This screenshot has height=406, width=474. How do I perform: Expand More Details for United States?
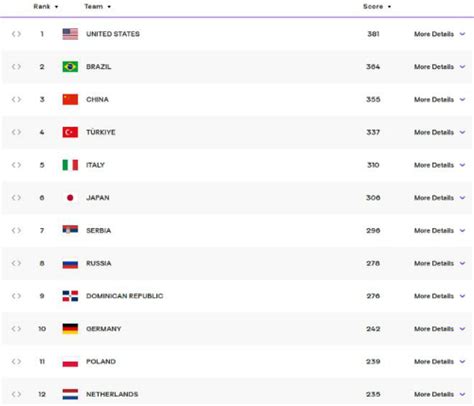[439, 34]
